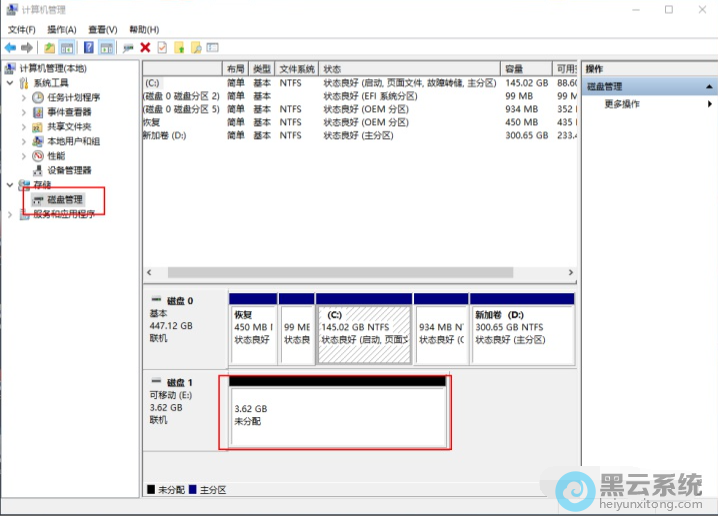Click the Back arrow in toolbar

pyautogui.click(x=10, y=47)
